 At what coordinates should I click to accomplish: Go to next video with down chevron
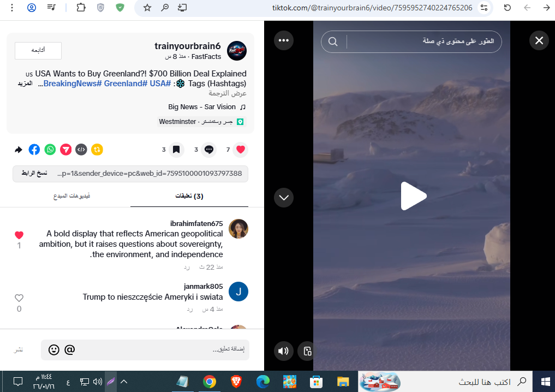click(284, 198)
